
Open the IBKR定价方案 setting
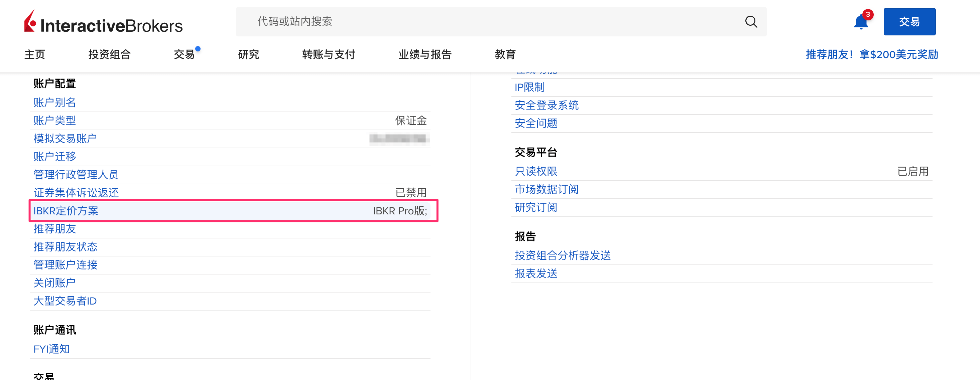coord(66,211)
